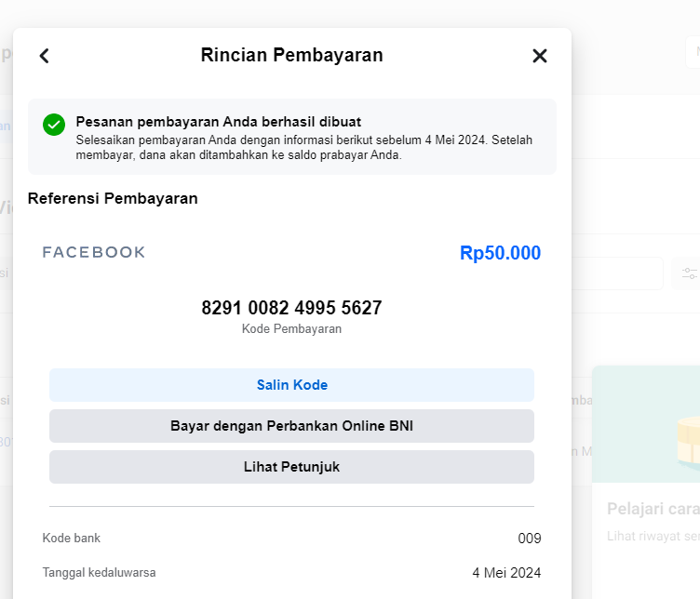Click the bank code value 009
700x599 pixels.
tap(529, 539)
